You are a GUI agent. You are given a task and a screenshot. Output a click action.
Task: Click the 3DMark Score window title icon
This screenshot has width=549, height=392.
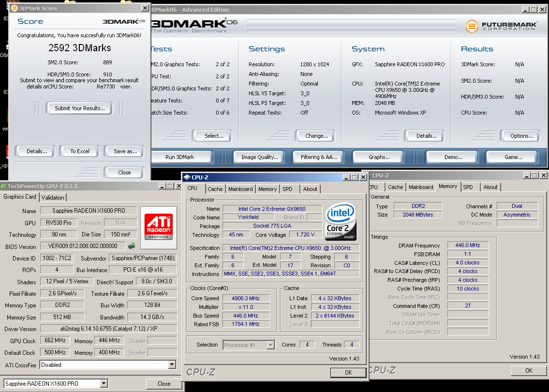point(14,8)
